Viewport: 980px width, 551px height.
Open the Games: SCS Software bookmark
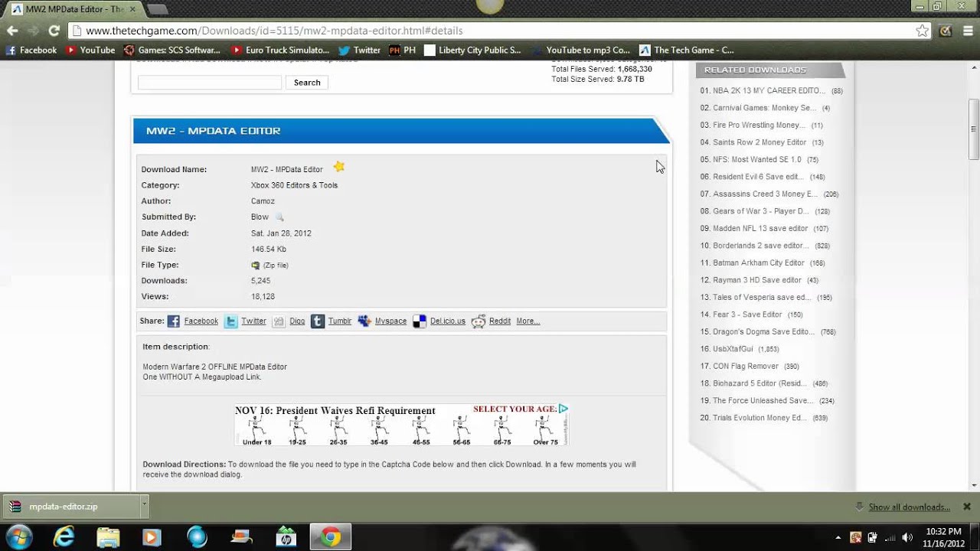(172, 50)
